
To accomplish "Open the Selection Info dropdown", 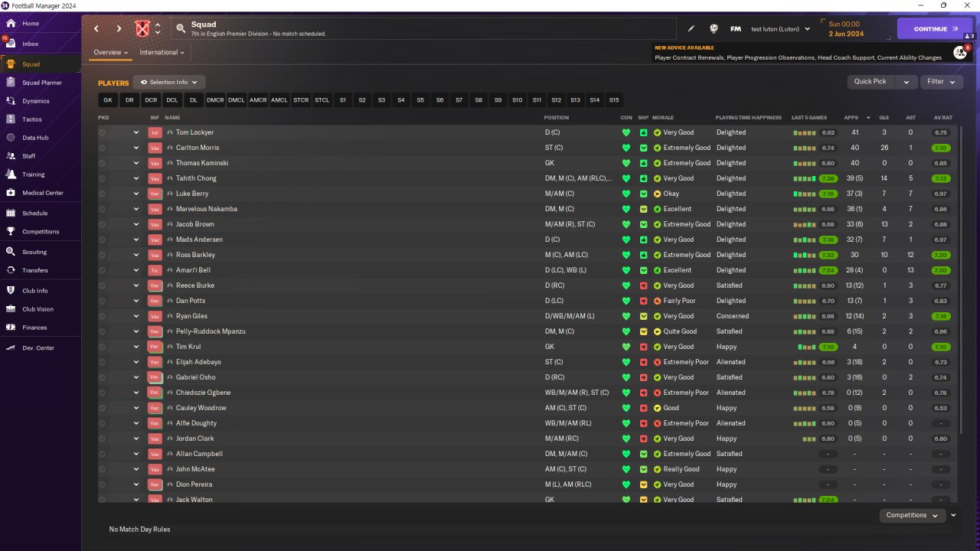I will [x=169, y=82].
